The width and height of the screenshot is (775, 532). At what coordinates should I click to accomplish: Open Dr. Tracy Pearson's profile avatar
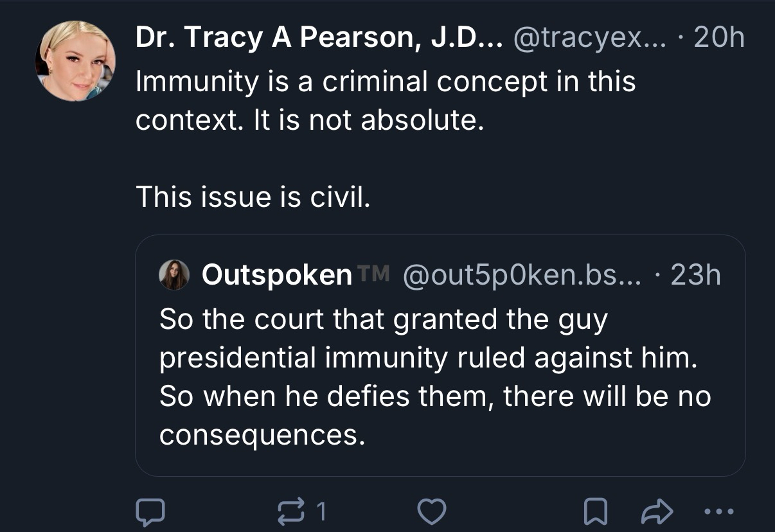75,61
